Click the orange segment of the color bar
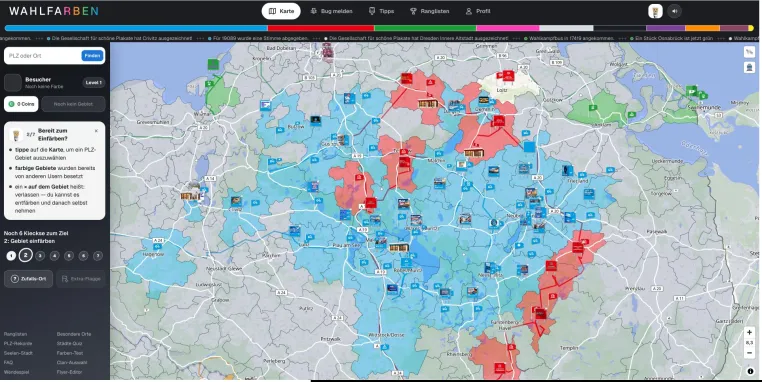This screenshot has width=762, height=382. click(702, 28)
